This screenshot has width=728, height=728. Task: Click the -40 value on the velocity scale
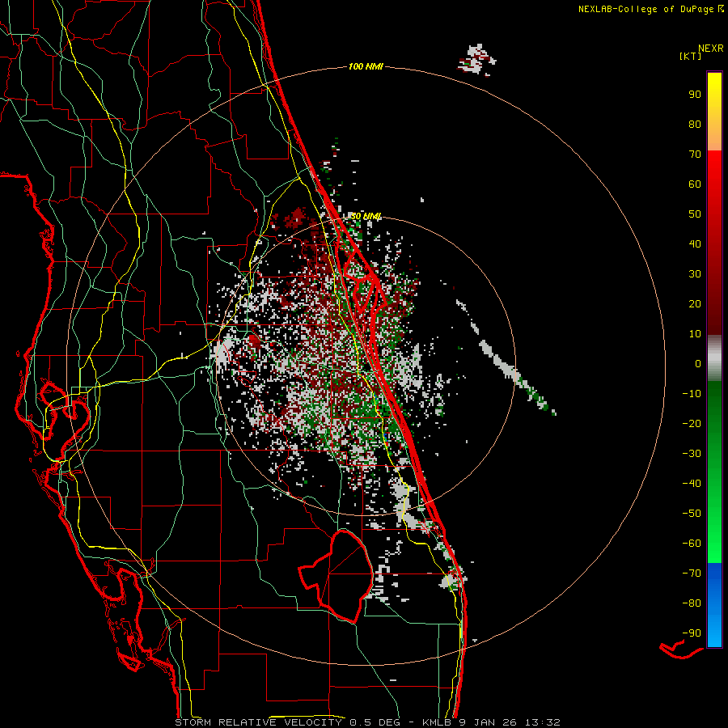pos(692,484)
